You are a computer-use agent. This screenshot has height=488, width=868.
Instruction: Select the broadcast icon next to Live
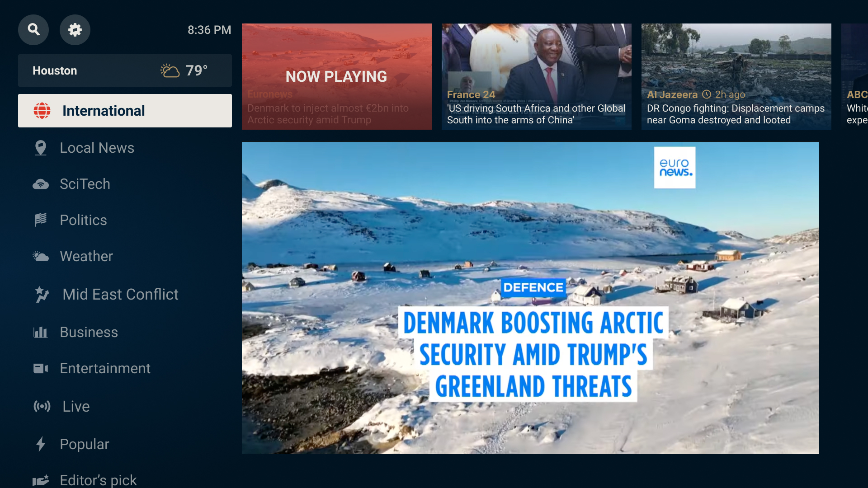[42, 407]
